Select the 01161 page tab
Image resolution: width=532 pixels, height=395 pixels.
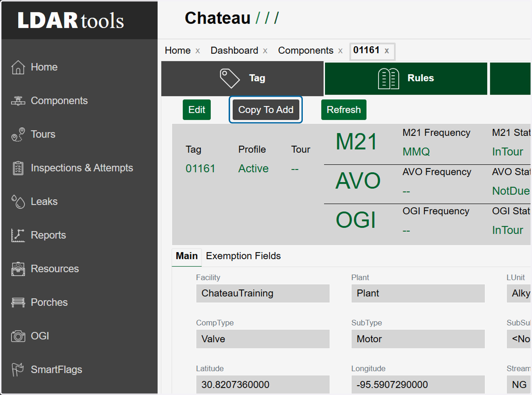[x=366, y=51]
